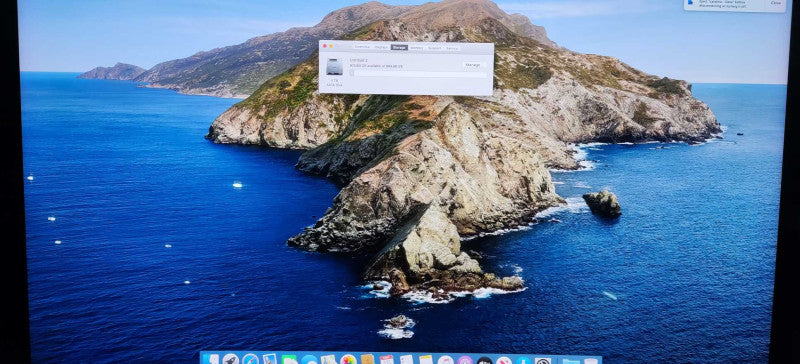Click the Manage storage button
The height and width of the screenshot is (364, 800).
pyautogui.click(x=472, y=65)
